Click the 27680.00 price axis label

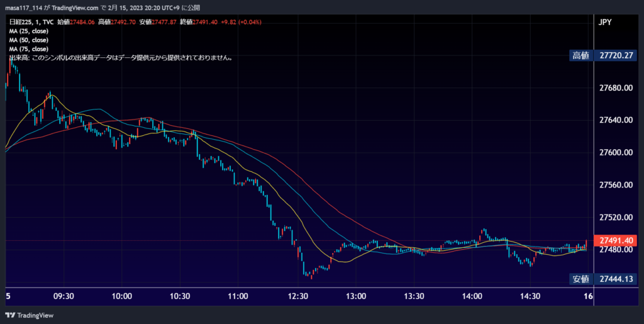[616, 88]
